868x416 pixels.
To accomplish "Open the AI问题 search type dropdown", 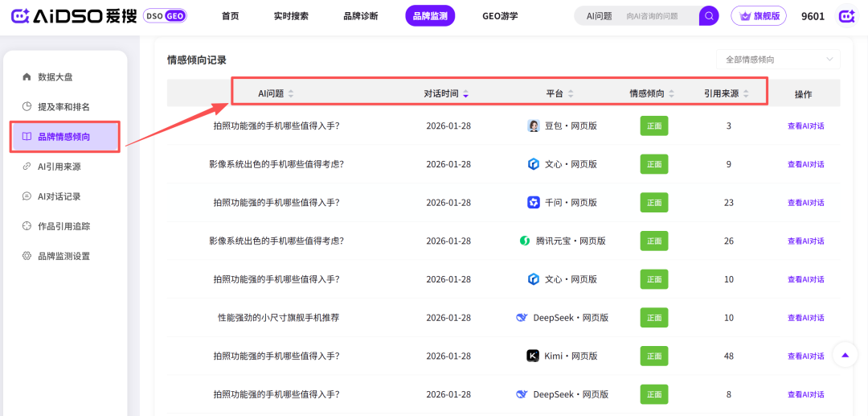I will pyautogui.click(x=599, y=16).
